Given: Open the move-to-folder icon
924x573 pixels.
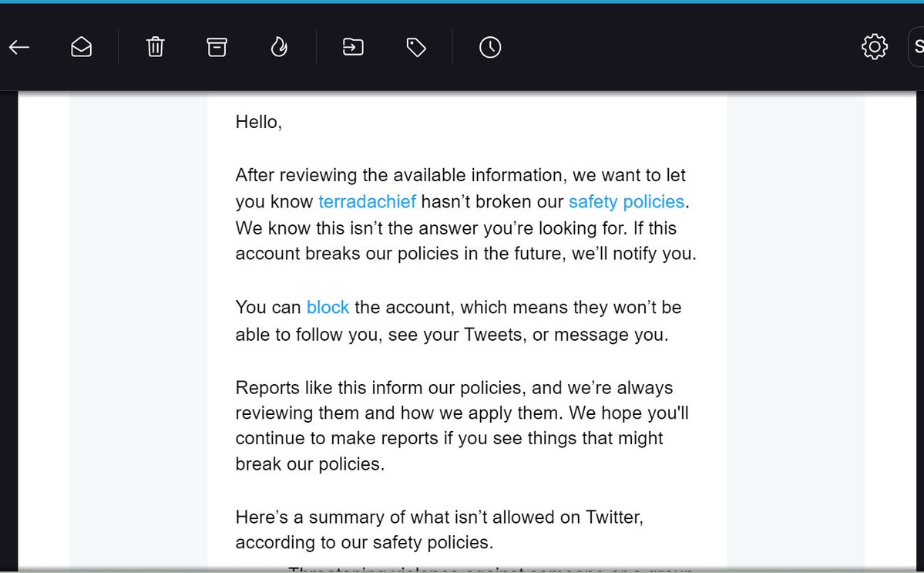Looking at the screenshot, I should tap(353, 48).
